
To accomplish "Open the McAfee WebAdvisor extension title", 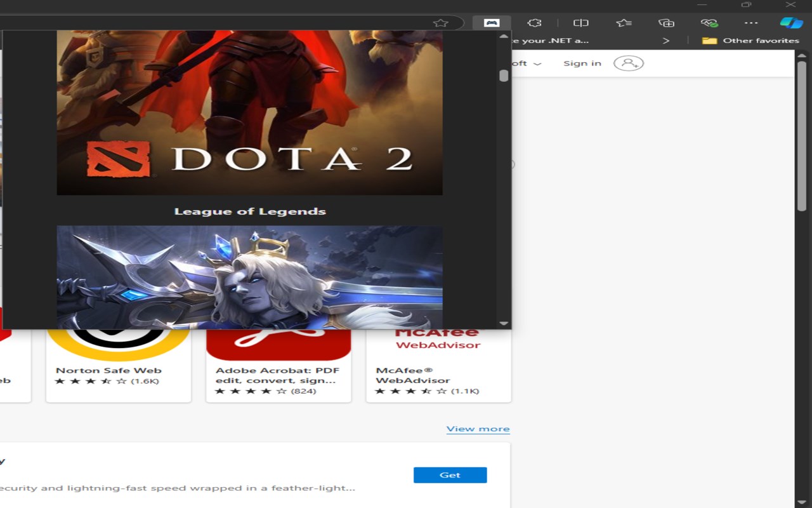I will pyautogui.click(x=412, y=375).
